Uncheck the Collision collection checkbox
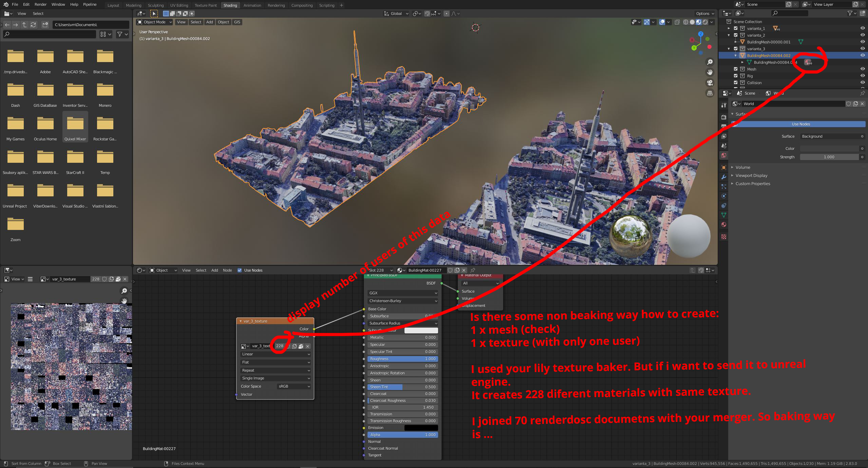 pos(736,83)
